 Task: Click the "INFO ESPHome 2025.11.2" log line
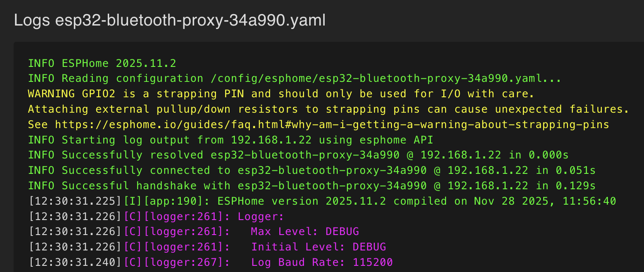pyautogui.click(x=102, y=63)
